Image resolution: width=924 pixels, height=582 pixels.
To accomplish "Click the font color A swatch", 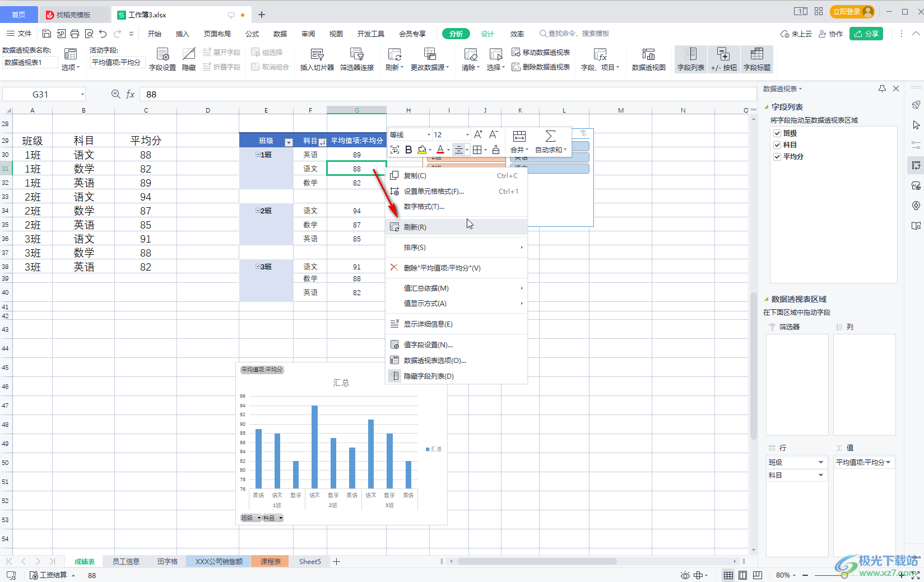I will pyautogui.click(x=440, y=150).
